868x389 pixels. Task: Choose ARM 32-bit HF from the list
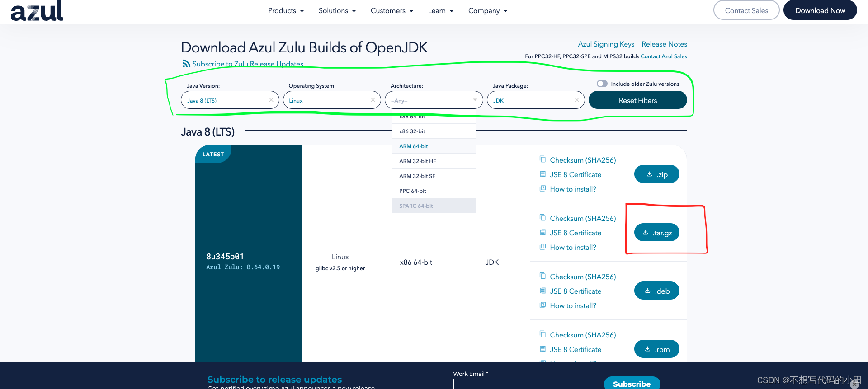click(x=434, y=161)
